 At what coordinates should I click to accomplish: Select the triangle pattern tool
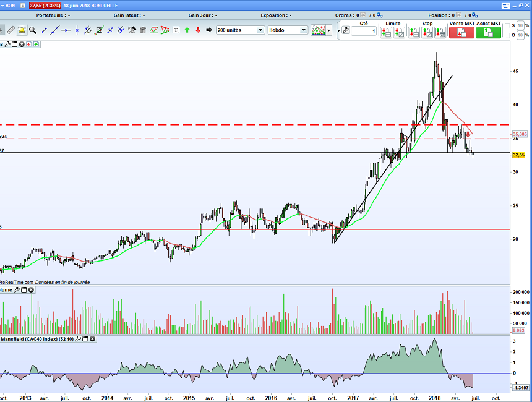tap(165, 30)
